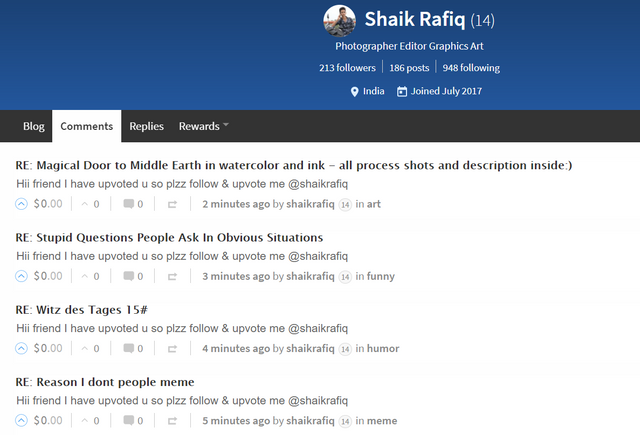The image size is (640, 435).
Task: Switch to the Replies tab
Action: (x=146, y=126)
